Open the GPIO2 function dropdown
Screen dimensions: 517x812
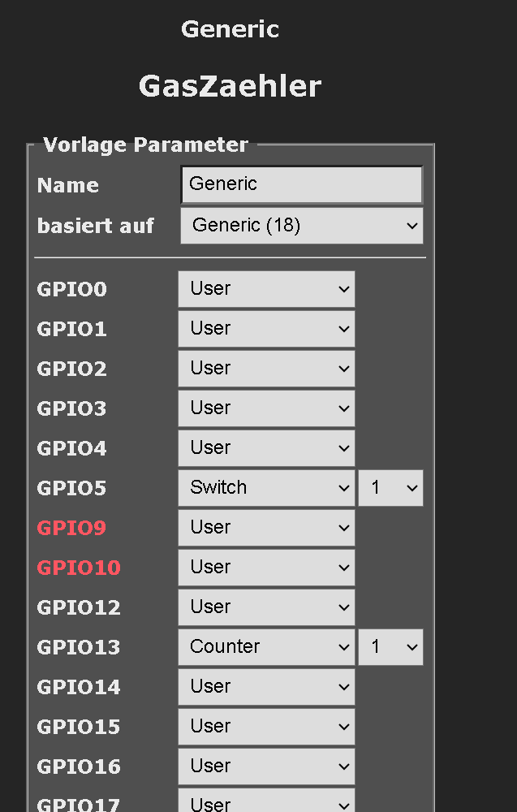pos(266,369)
